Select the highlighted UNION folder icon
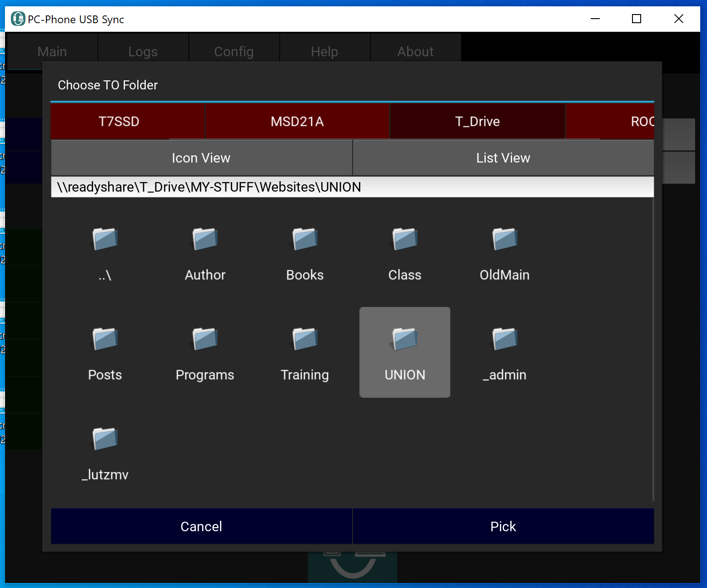 [405, 339]
